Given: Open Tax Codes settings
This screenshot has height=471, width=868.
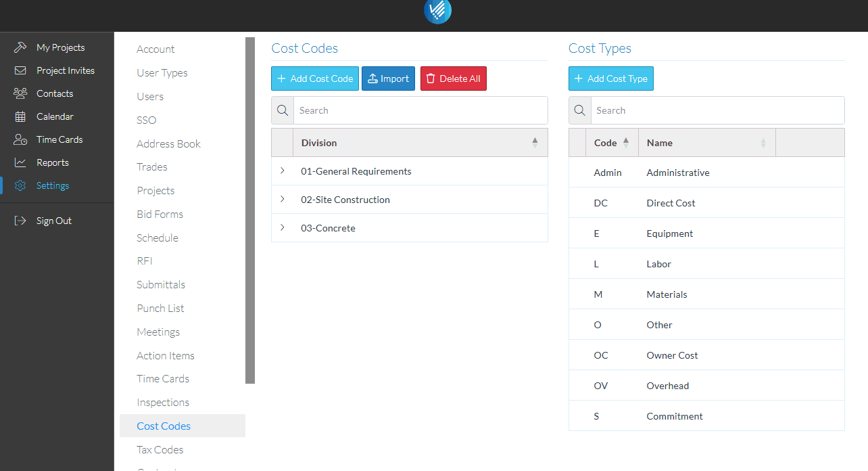Looking at the screenshot, I should click(x=160, y=449).
